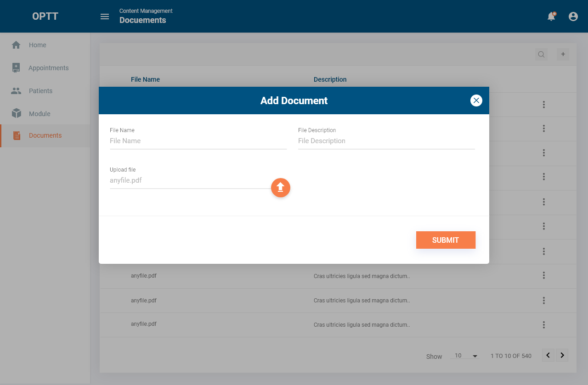Select Documents in the sidebar
The image size is (588, 385).
pos(45,135)
